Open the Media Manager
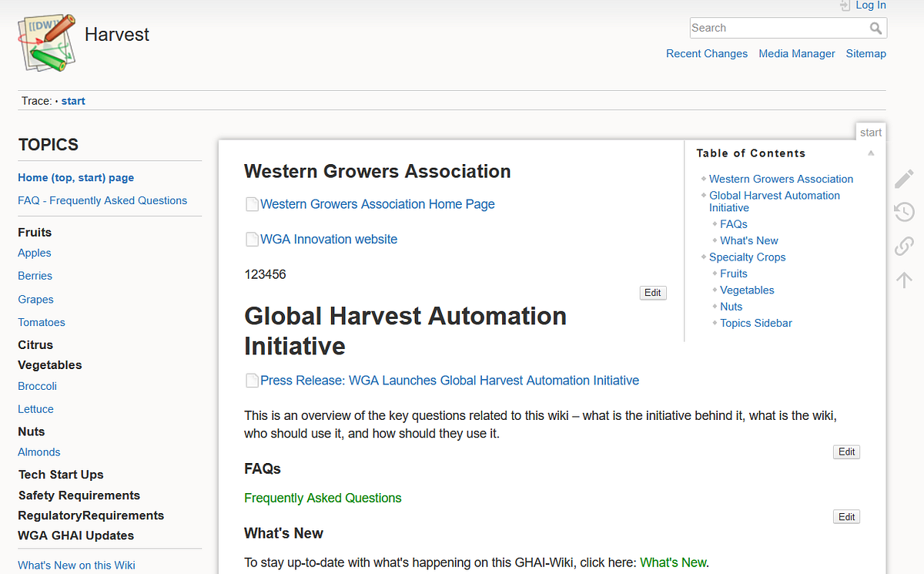 (x=796, y=53)
